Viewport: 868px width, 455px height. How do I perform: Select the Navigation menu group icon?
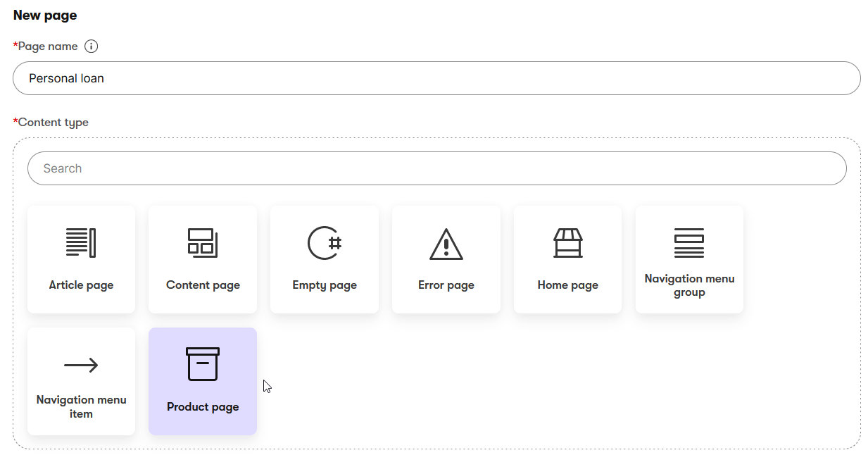tap(689, 243)
